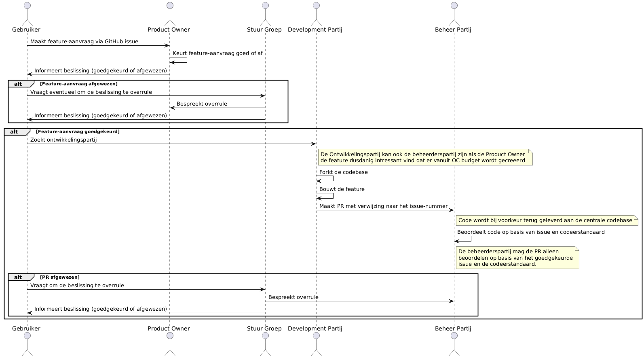Screen dimensions: 644x358
Task: Select the top Product Owner actor icon
Action: [x=170, y=13]
